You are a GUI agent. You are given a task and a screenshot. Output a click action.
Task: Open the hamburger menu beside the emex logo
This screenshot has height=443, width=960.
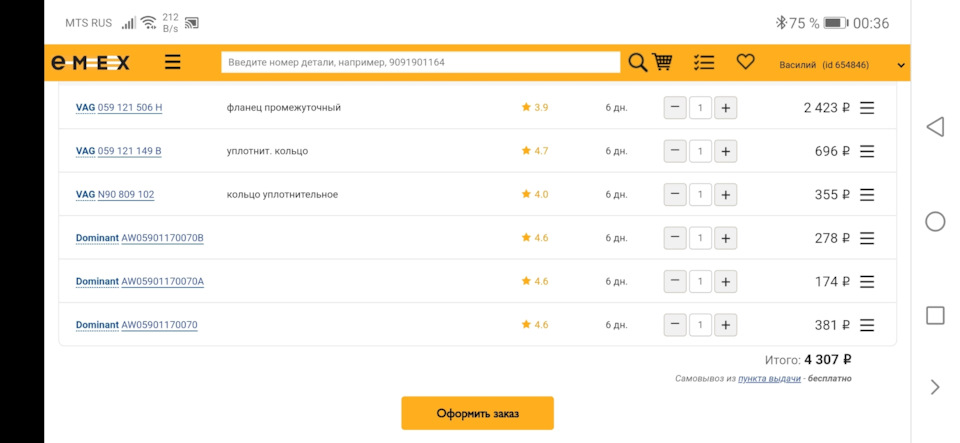pos(173,62)
